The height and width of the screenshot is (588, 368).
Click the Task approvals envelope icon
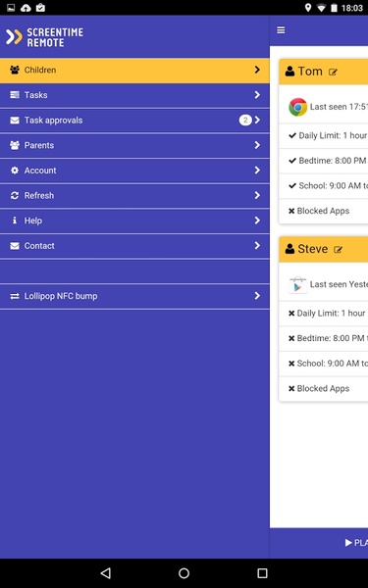pyautogui.click(x=15, y=121)
